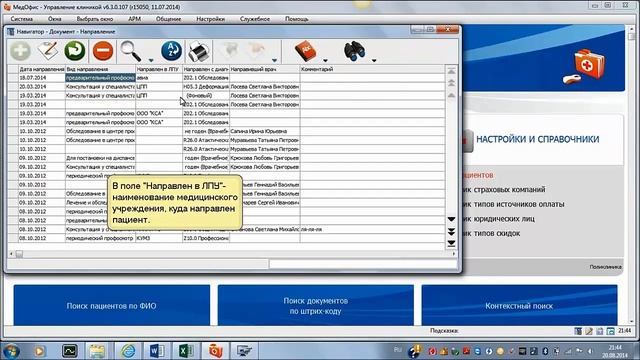Open the Общение menu
640x360 pixels.
[168, 19]
